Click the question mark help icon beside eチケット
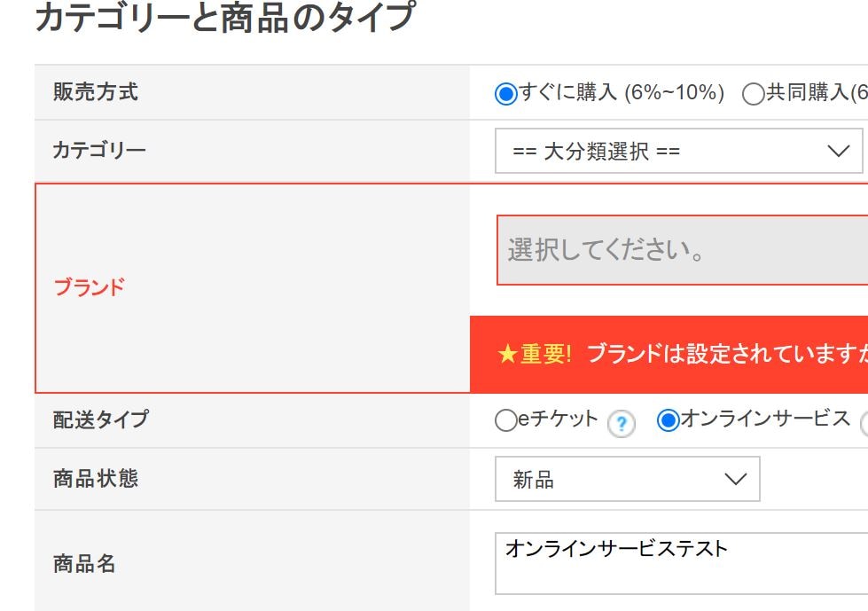The width and height of the screenshot is (868, 611). [x=622, y=424]
